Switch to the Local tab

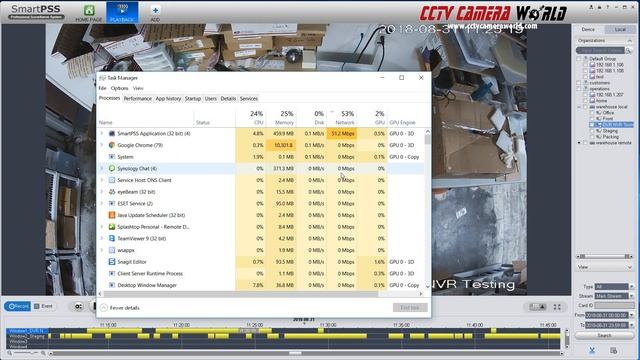[620, 29]
